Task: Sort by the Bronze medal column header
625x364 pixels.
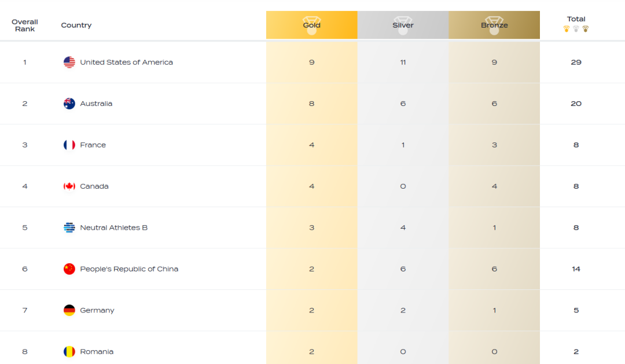Action: click(x=494, y=25)
